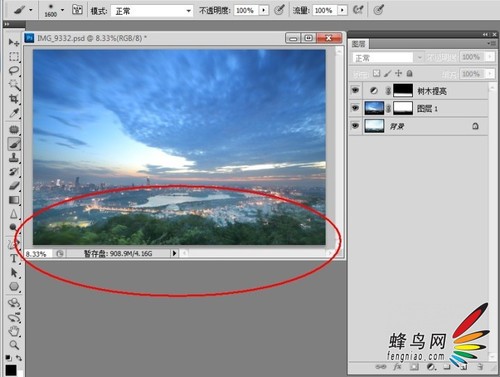Select the Crop tool
This screenshot has height=377, width=500.
(x=14, y=99)
